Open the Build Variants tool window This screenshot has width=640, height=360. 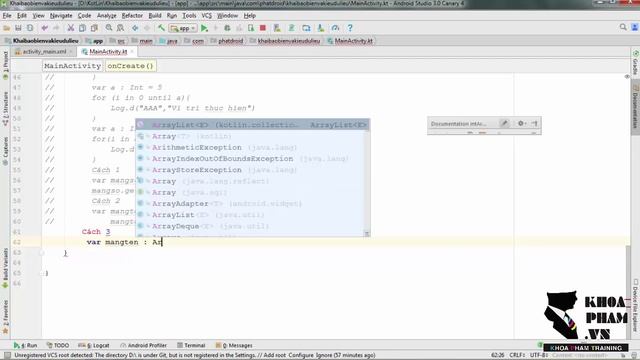[5, 269]
